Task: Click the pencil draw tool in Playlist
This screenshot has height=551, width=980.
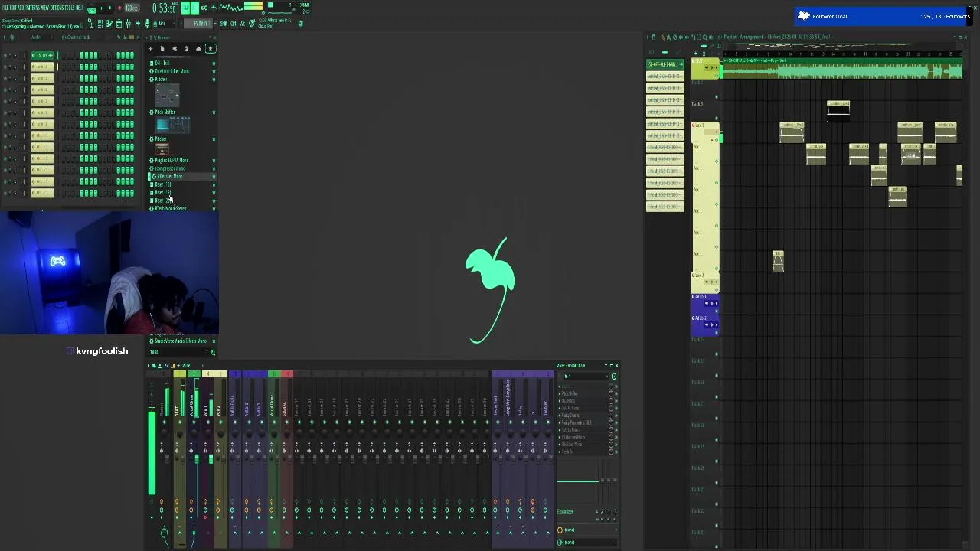Action: tap(663, 37)
